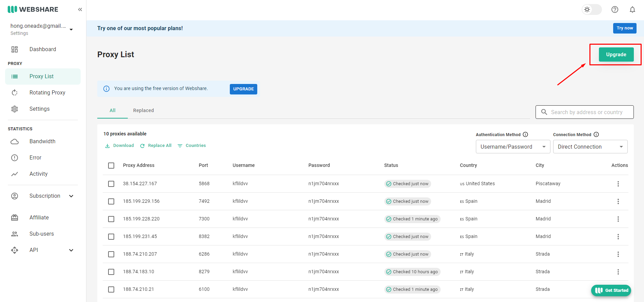Switch to the All tab
The height and width of the screenshot is (302, 644).
coord(113,110)
